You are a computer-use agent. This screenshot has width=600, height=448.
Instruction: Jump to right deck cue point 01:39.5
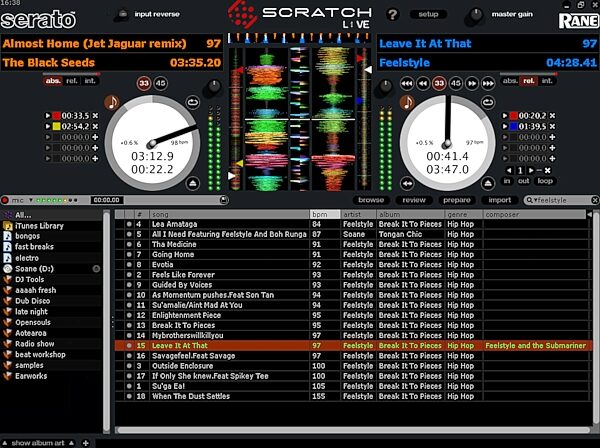pos(505,126)
